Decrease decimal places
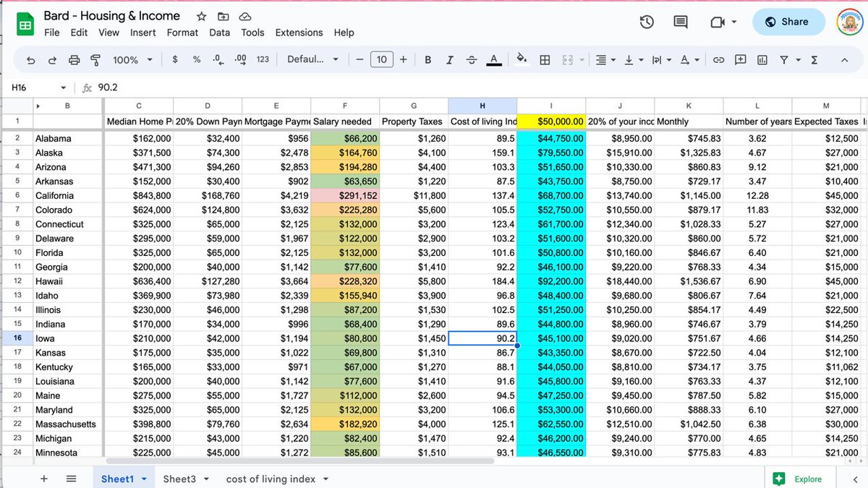868x488 pixels. tap(218, 59)
